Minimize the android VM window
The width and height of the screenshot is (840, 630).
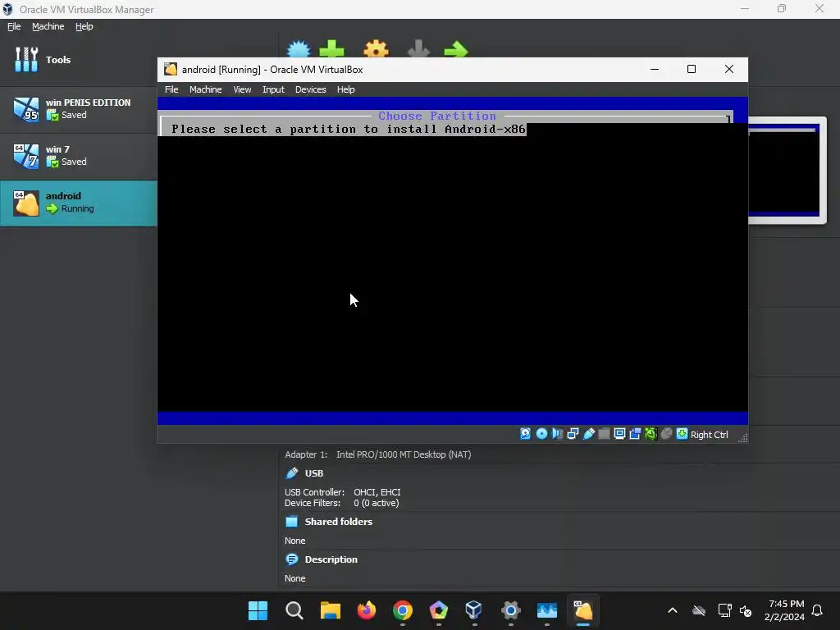coord(654,69)
